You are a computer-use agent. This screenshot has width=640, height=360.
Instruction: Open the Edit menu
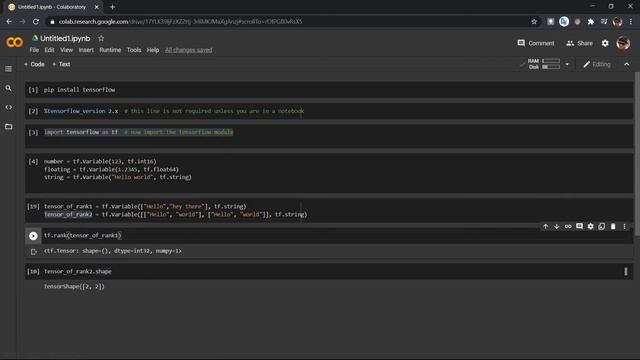pyautogui.click(x=49, y=50)
